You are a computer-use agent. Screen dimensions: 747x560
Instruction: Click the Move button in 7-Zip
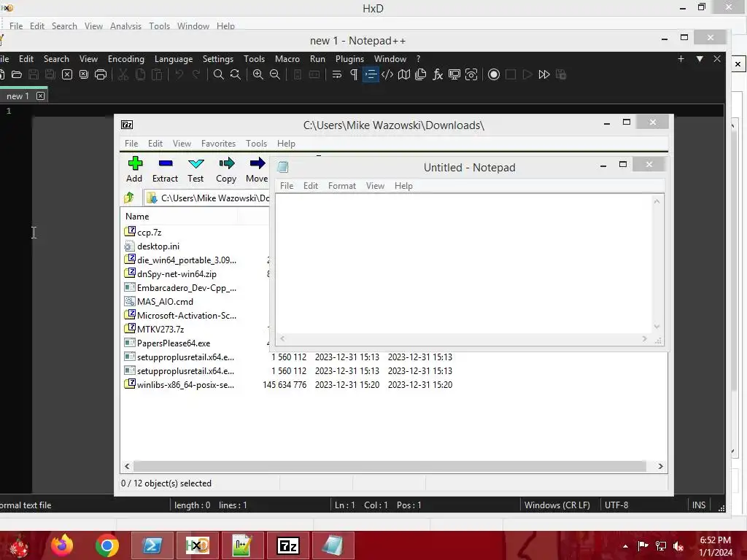(x=257, y=169)
